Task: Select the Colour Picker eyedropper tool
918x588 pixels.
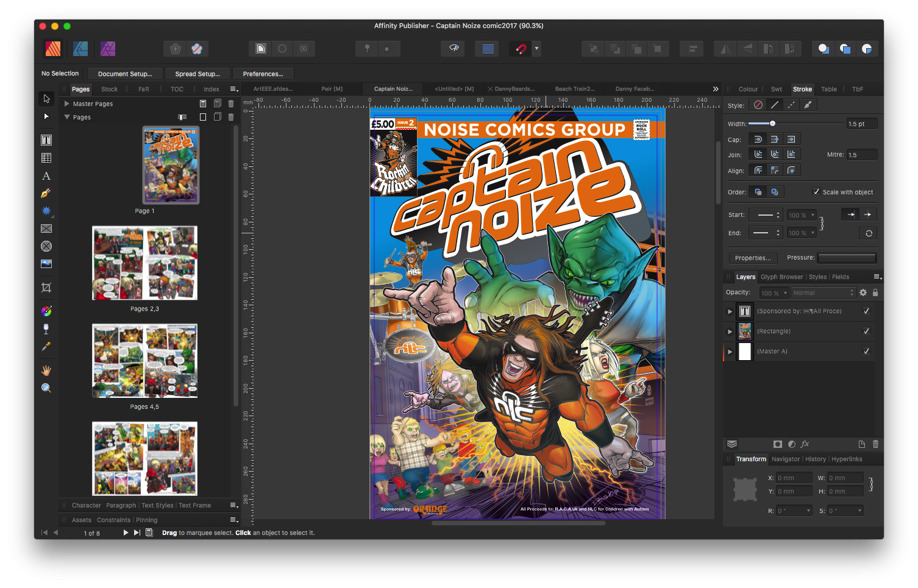Action: pos(46,347)
